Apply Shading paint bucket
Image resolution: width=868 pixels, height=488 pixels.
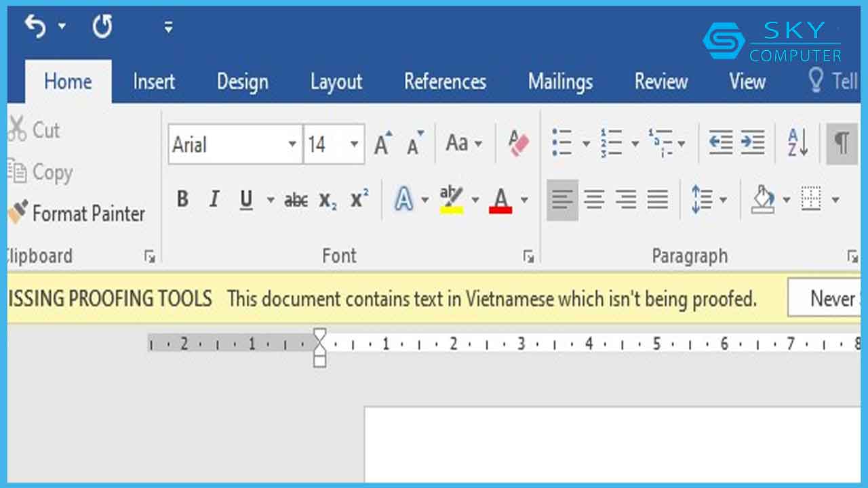pyautogui.click(x=764, y=200)
